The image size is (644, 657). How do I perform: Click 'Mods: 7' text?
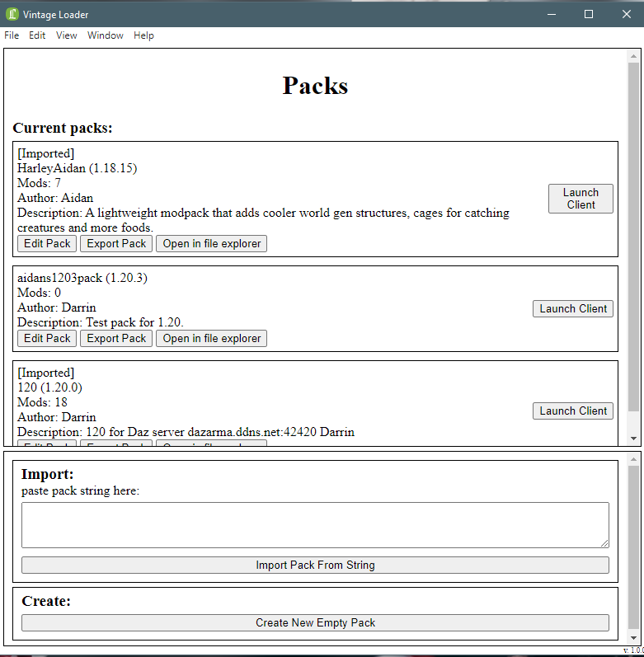pos(39,183)
